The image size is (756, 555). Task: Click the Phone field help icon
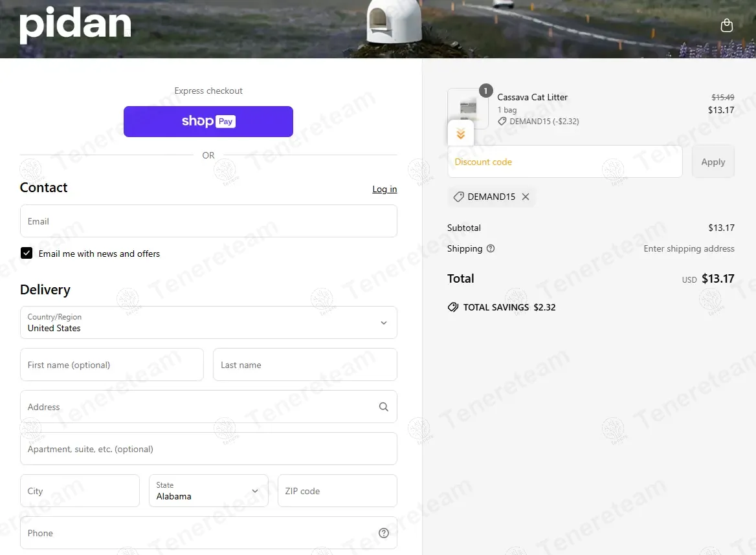(x=384, y=533)
